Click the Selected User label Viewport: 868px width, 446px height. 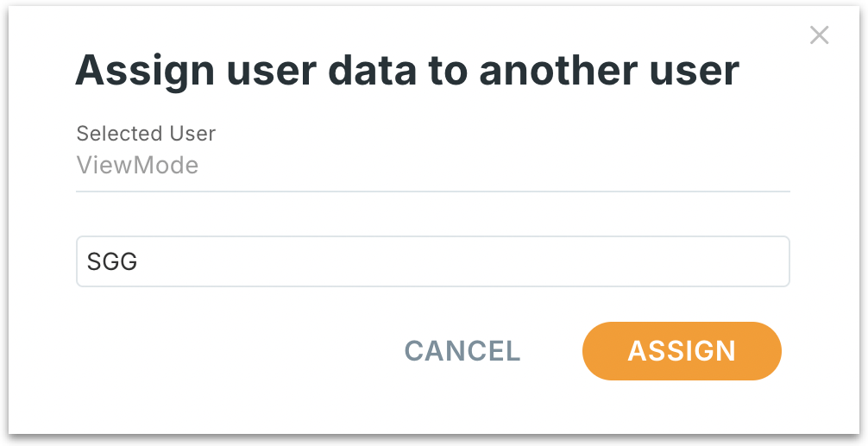click(x=146, y=134)
